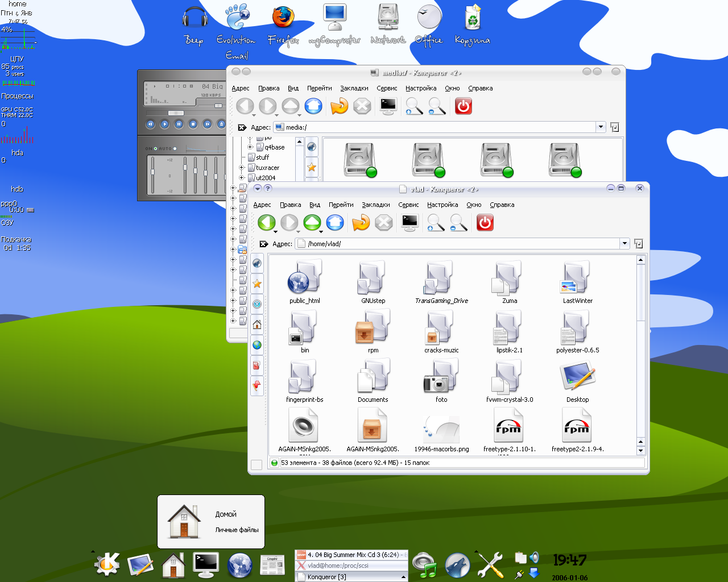The image size is (728, 582).
Task: Enable the equalizer ON radio button
Action: pos(155,149)
